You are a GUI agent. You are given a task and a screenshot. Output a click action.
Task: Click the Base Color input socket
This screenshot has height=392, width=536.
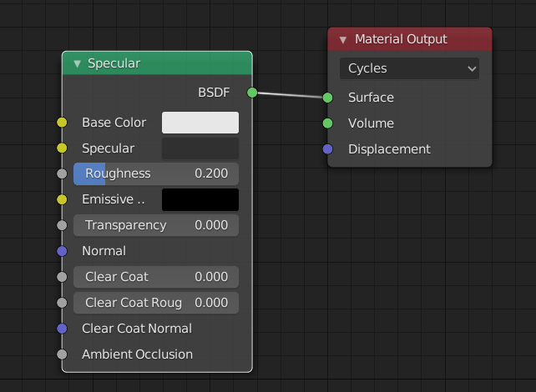pyautogui.click(x=62, y=123)
